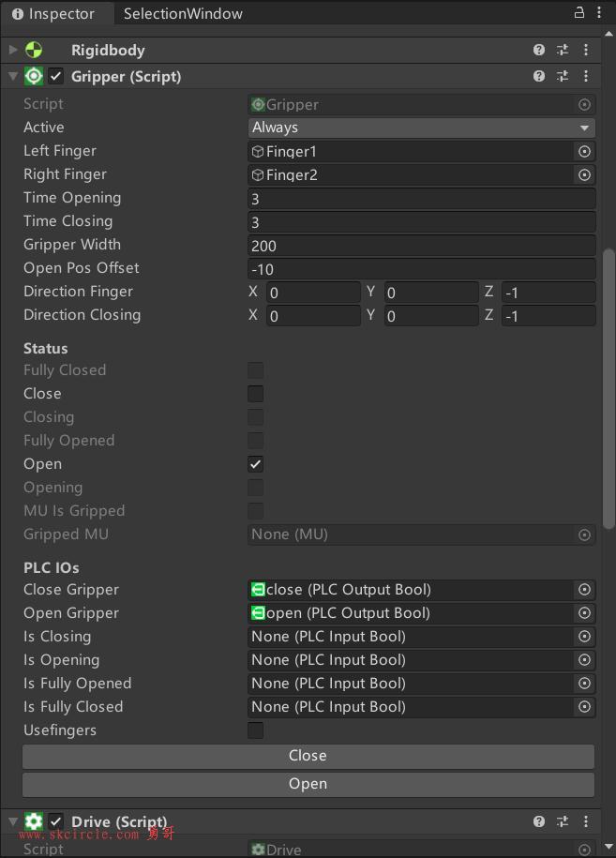Click the Open gripper button
The width and height of the screenshot is (616, 858).
pyautogui.click(x=308, y=784)
